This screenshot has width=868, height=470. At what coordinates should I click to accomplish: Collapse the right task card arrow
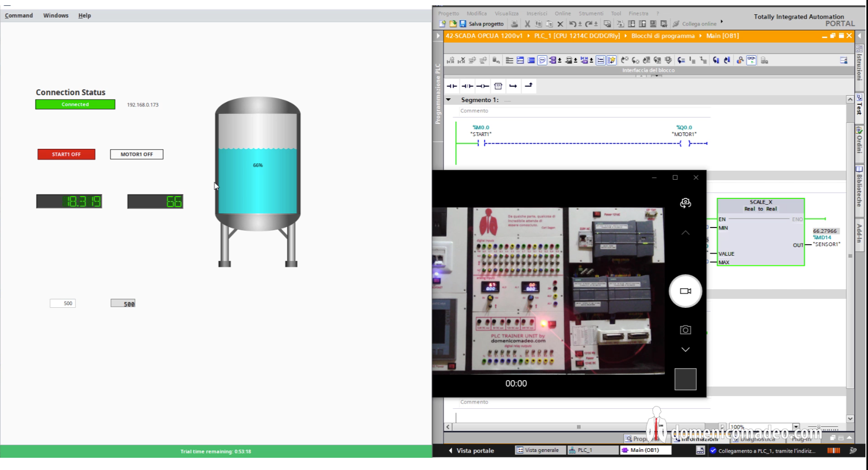(860, 36)
